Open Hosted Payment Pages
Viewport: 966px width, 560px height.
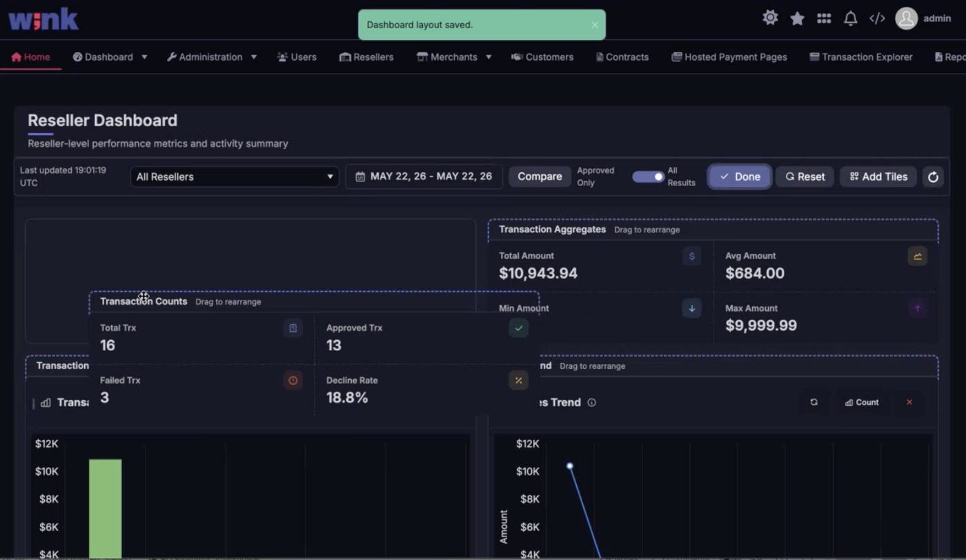pos(729,57)
